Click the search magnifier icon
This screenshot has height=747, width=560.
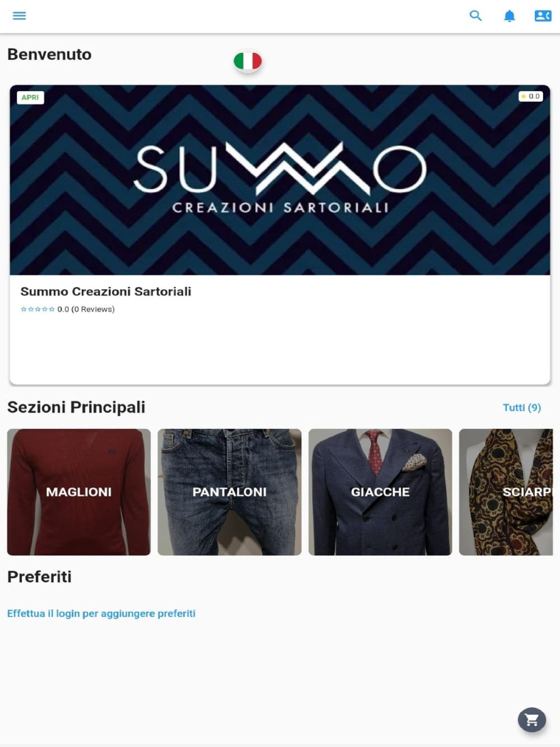tap(475, 16)
